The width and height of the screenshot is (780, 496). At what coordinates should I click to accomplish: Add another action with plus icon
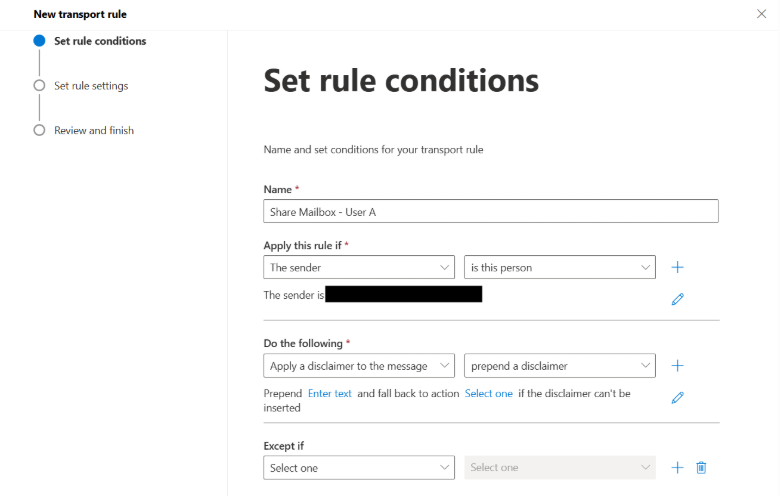[x=677, y=366]
